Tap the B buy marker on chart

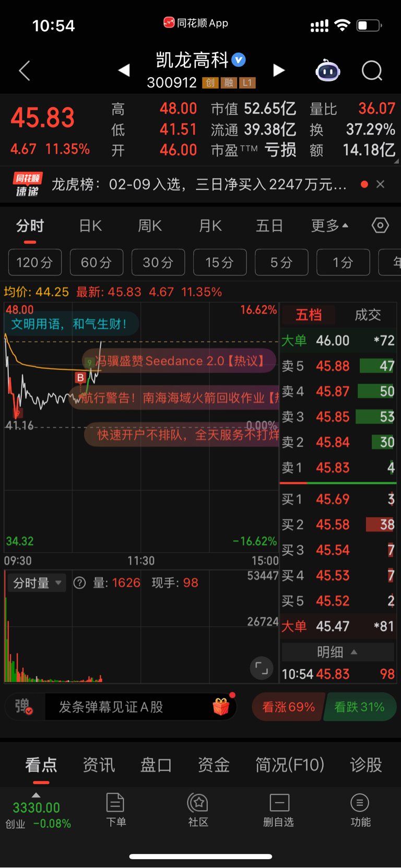[x=80, y=377]
